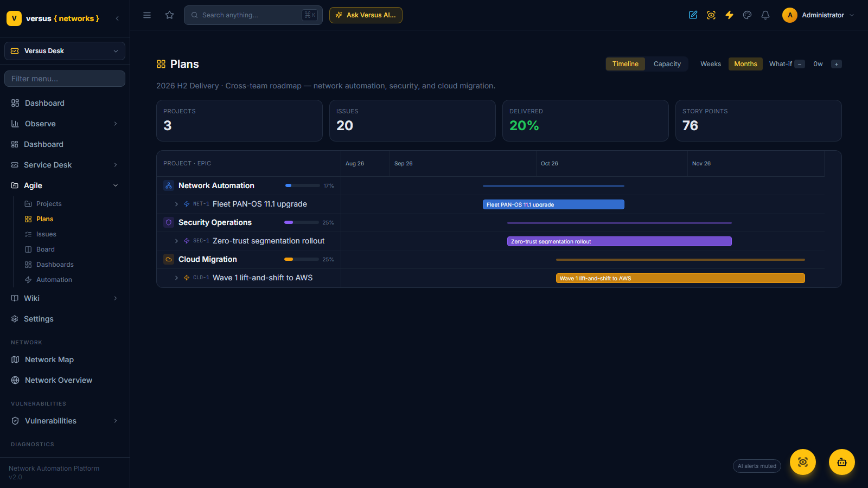Toggle the hamburger menu icon
Viewport: 868px width, 488px height.
[147, 15]
